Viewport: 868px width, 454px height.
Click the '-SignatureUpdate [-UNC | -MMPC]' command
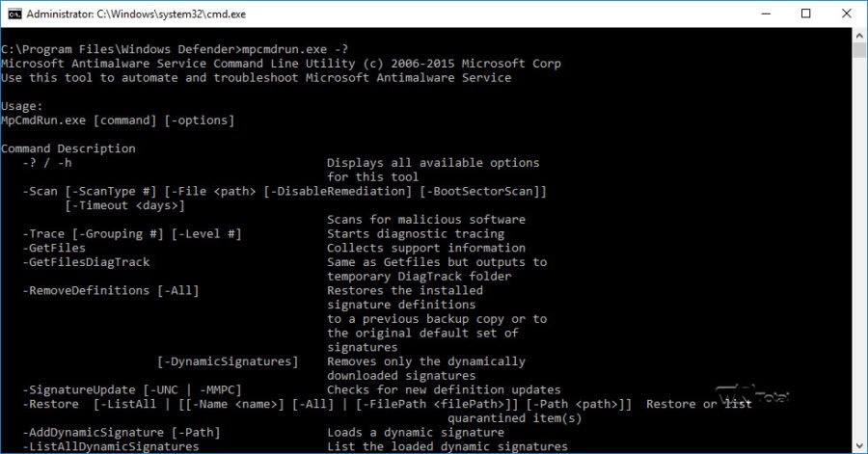click(132, 389)
